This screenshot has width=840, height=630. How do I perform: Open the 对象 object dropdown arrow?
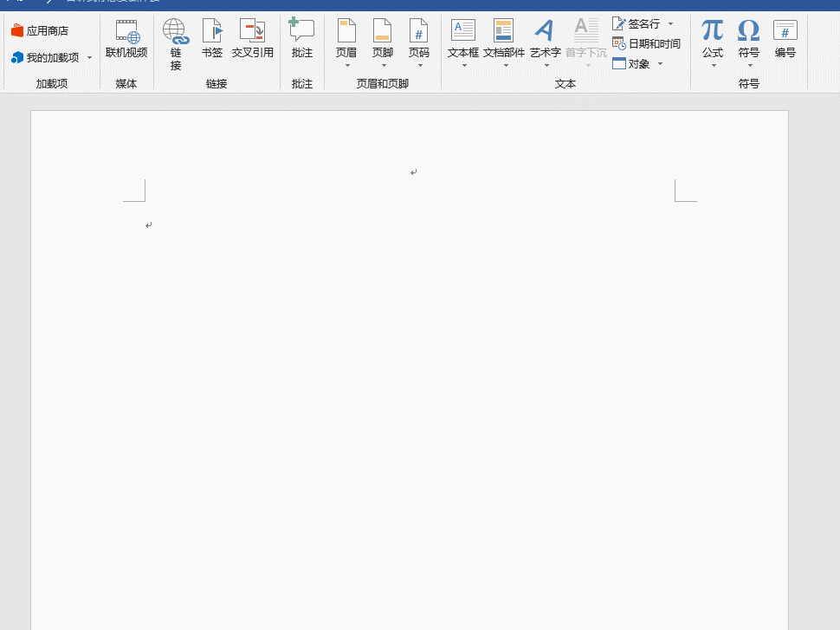[660, 64]
